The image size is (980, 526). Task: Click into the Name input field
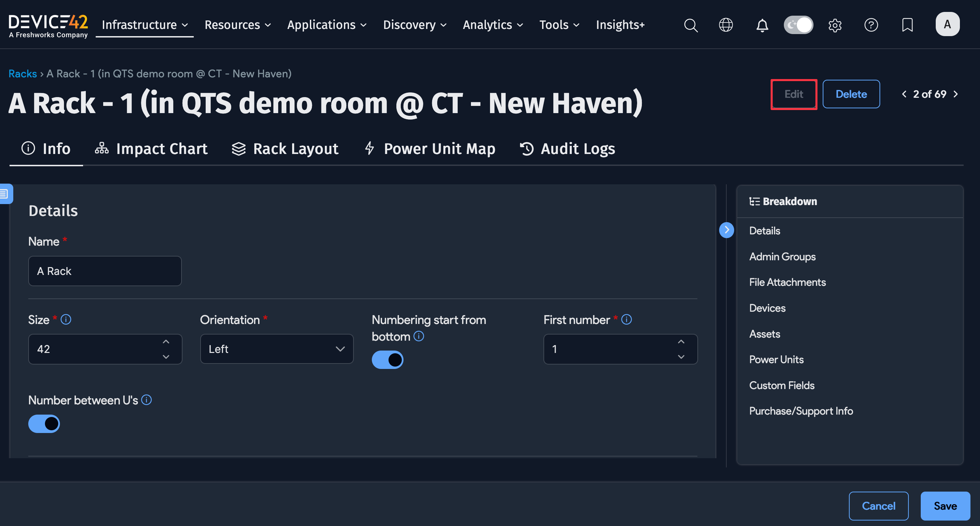105,271
